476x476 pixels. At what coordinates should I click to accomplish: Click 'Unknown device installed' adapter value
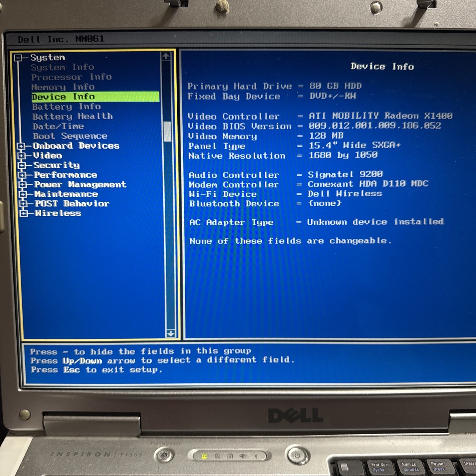click(375, 222)
